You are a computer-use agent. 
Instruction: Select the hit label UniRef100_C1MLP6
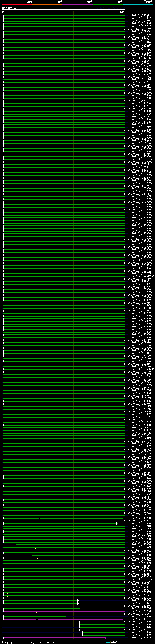(x=139, y=80)
